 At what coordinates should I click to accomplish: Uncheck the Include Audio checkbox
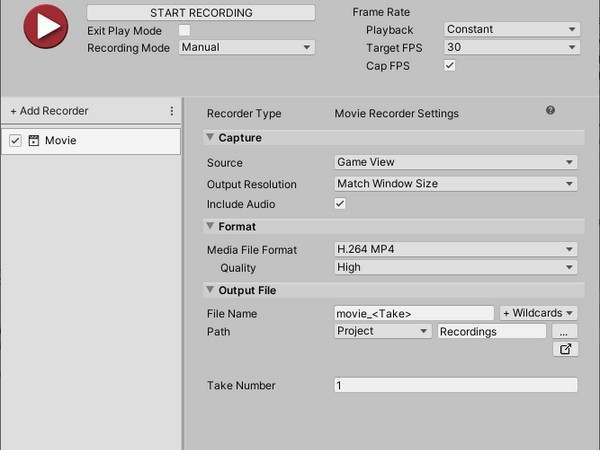[x=340, y=204]
